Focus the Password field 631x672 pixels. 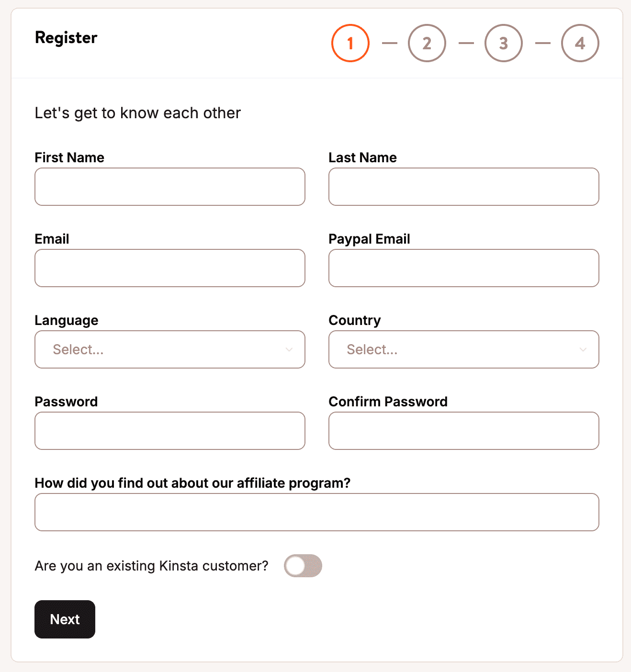click(x=169, y=431)
